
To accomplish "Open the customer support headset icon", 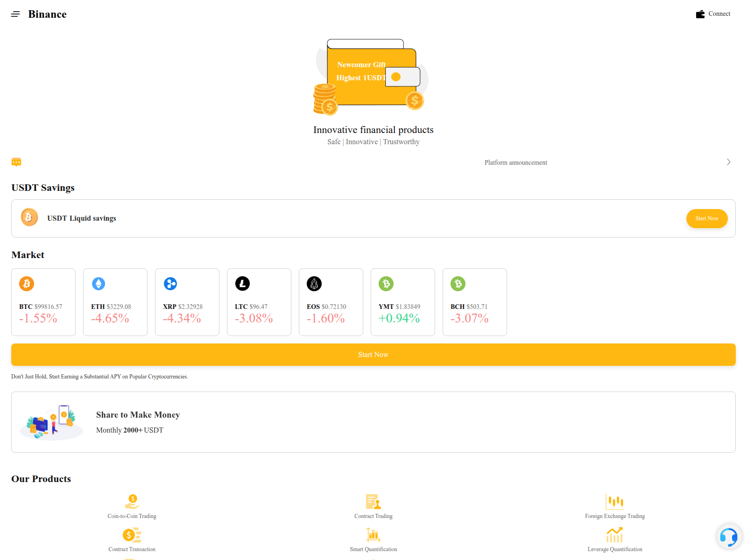I will pos(728,537).
